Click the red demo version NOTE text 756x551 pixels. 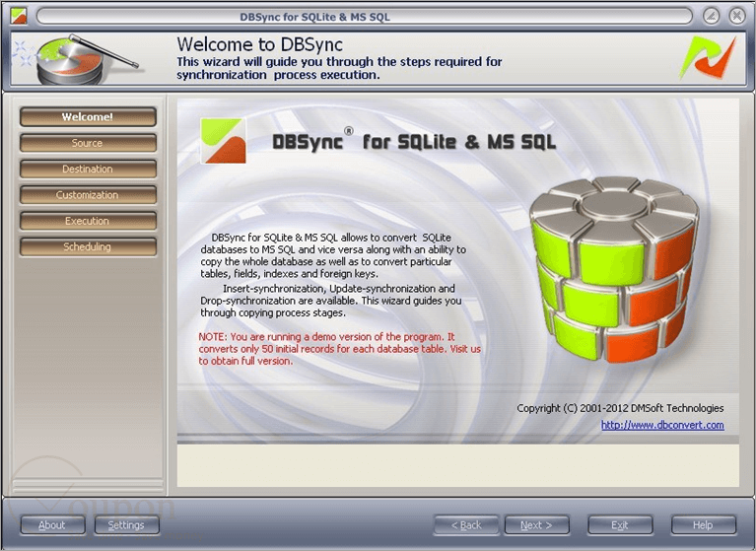[339, 349]
